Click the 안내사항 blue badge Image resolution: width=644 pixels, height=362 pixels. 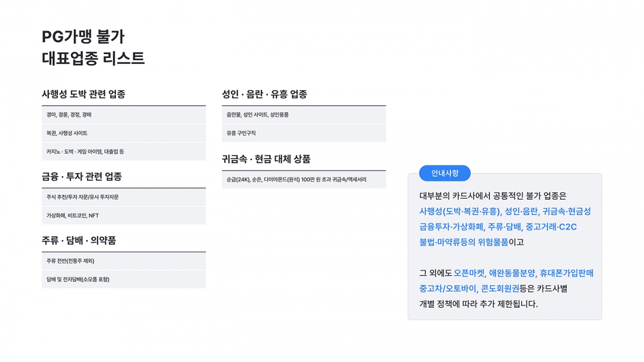click(444, 173)
